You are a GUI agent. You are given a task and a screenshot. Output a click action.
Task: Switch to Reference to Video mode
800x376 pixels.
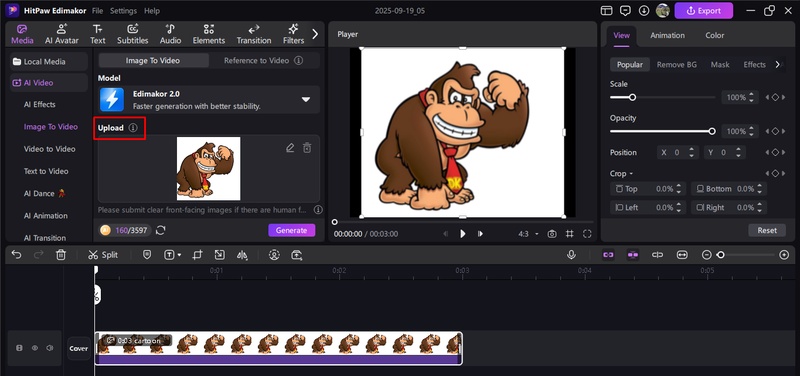[263, 60]
